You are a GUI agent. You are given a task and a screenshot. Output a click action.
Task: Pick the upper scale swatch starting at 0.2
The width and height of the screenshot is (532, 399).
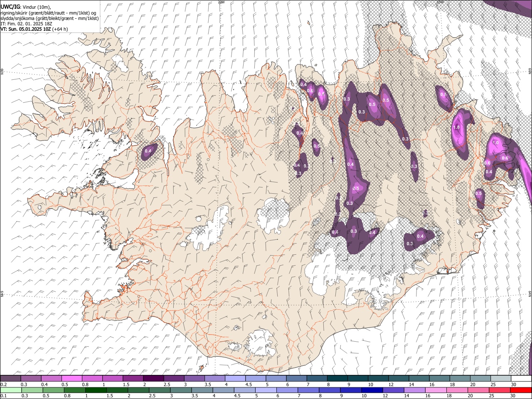[10, 379]
